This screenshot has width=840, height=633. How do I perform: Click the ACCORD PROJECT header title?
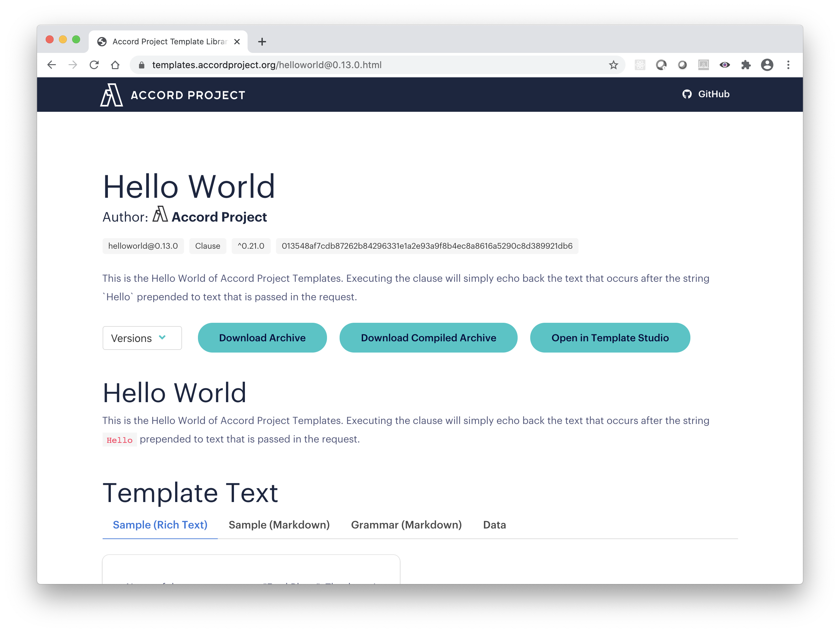[x=188, y=95]
